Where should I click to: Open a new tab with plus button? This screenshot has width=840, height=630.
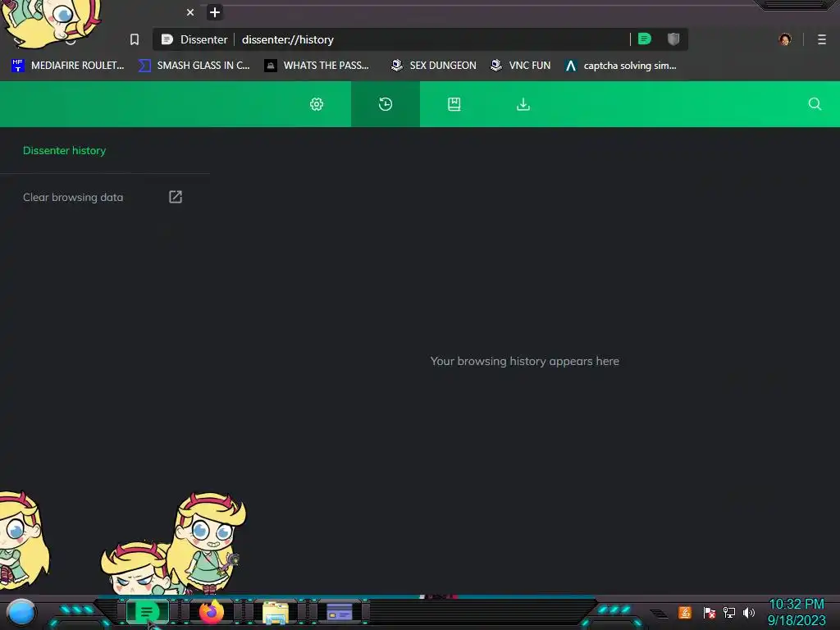(215, 12)
